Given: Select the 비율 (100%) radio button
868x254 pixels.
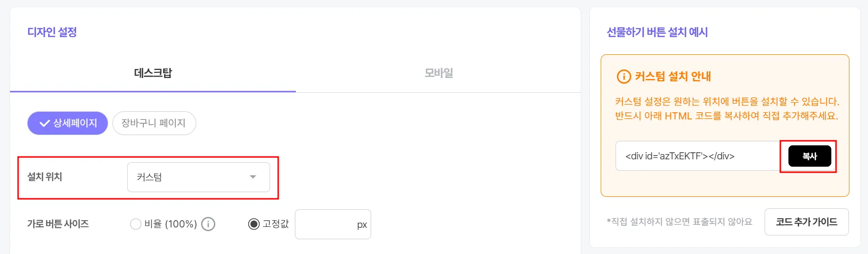Looking at the screenshot, I should [136, 224].
